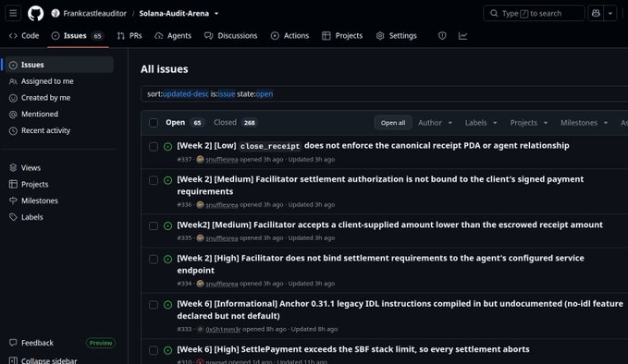Check the box for SettlePayment issue

pyautogui.click(x=154, y=350)
